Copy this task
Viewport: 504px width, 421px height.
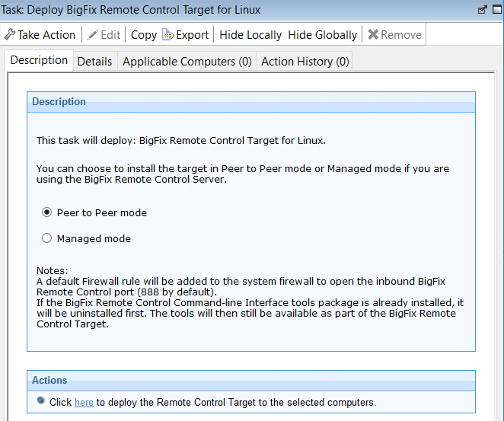(x=144, y=35)
